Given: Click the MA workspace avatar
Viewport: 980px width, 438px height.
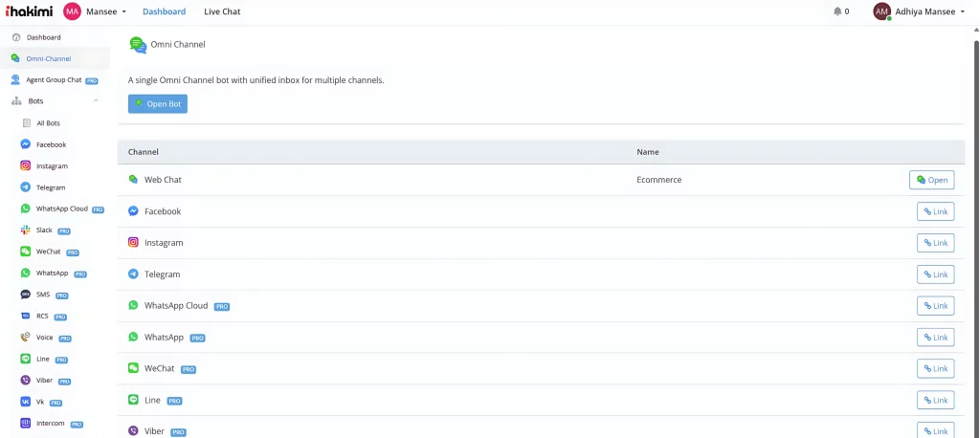Looking at the screenshot, I should pyautogui.click(x=73, y=11).
